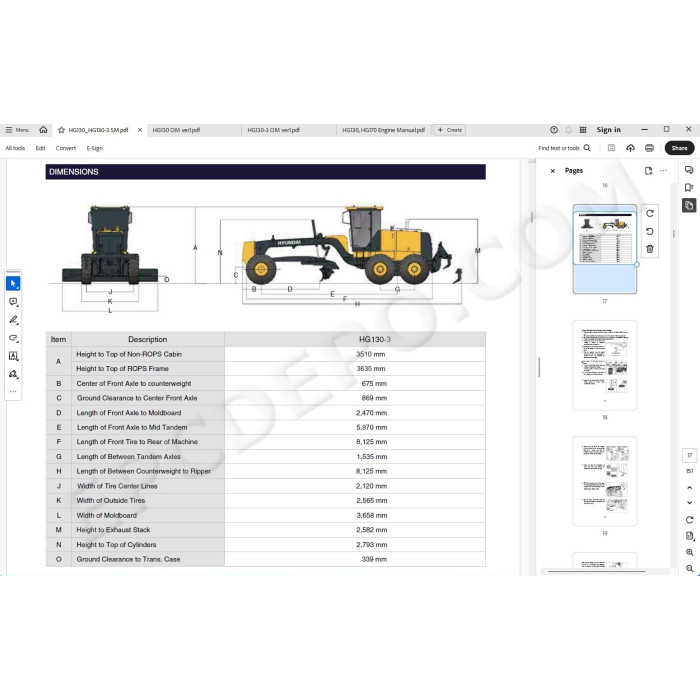Click 'Height to Top of Non-ROPS Cabin'
The height and width of the screenshot is (700, 700).
pyautogui.click(x=129, y=354)
